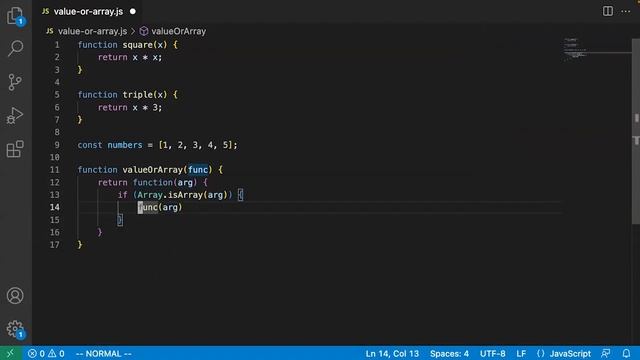The width and height of the screenshot is (640, 360).
Task: Click 'return function(arg)' on line 12
Action: [147, 182]
